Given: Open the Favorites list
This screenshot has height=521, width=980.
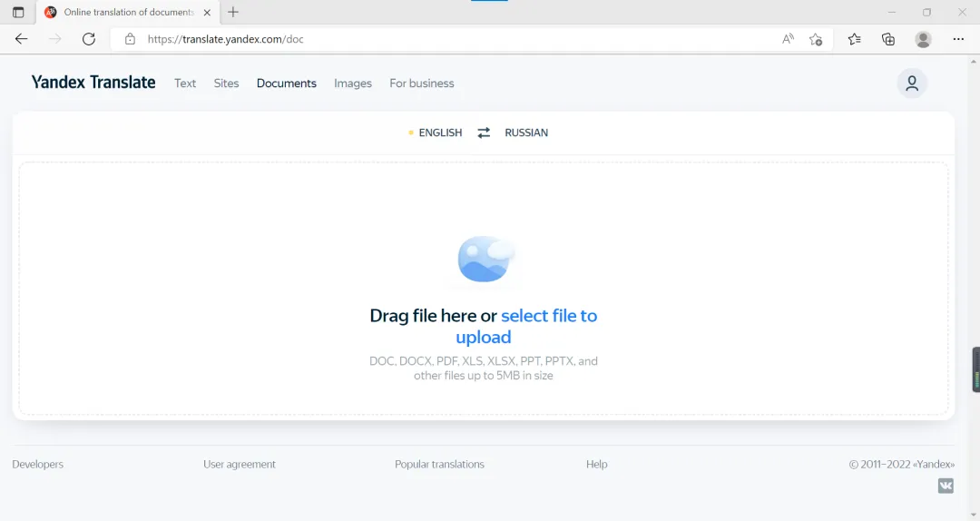Looking at the screenshot, I should [855, 39].
